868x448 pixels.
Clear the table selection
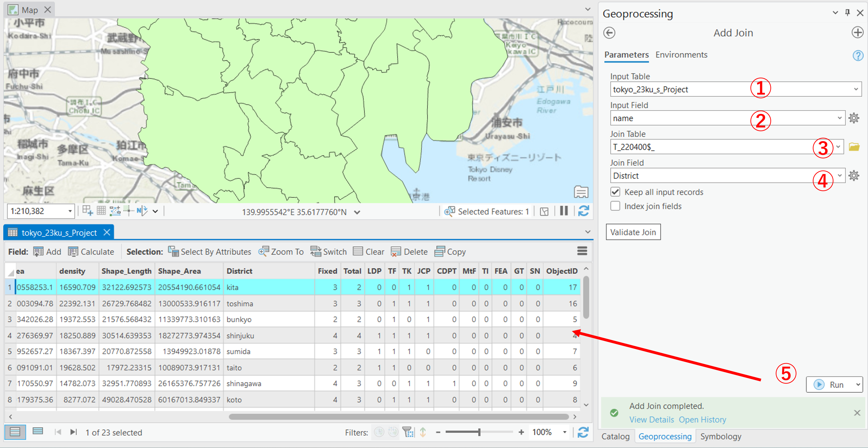(x=368, y=252)
